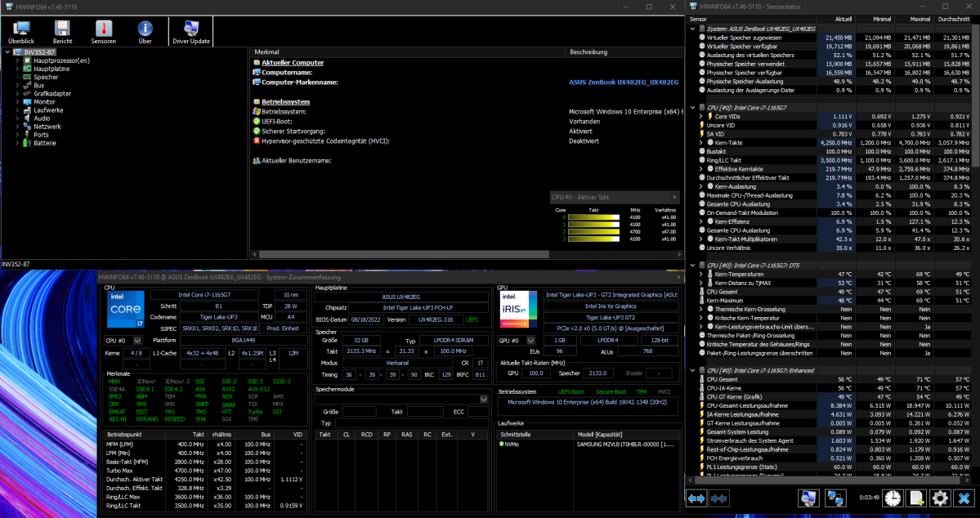Expand the Bus tree node

[x=17, y=86]
